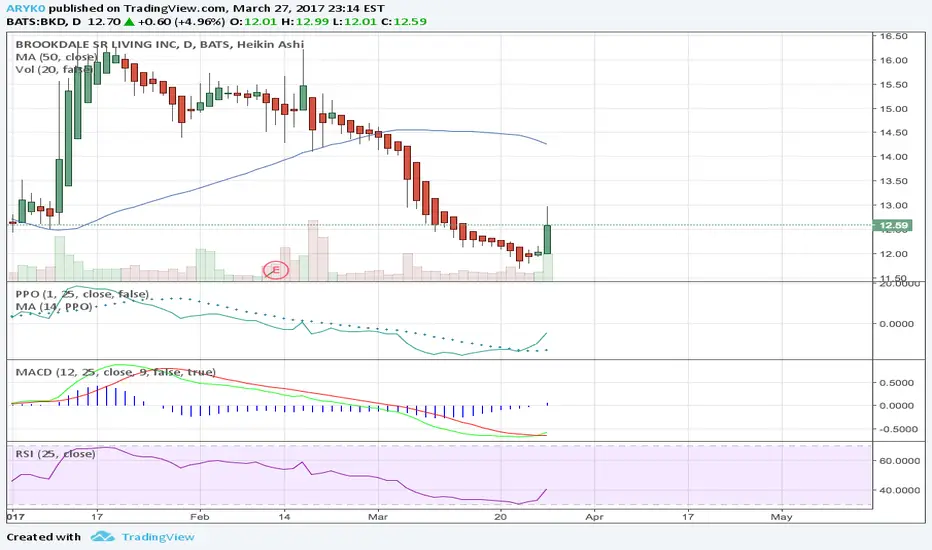Select the MACD (12, 25, close, 9) label
932x550 pixels.
115,372
